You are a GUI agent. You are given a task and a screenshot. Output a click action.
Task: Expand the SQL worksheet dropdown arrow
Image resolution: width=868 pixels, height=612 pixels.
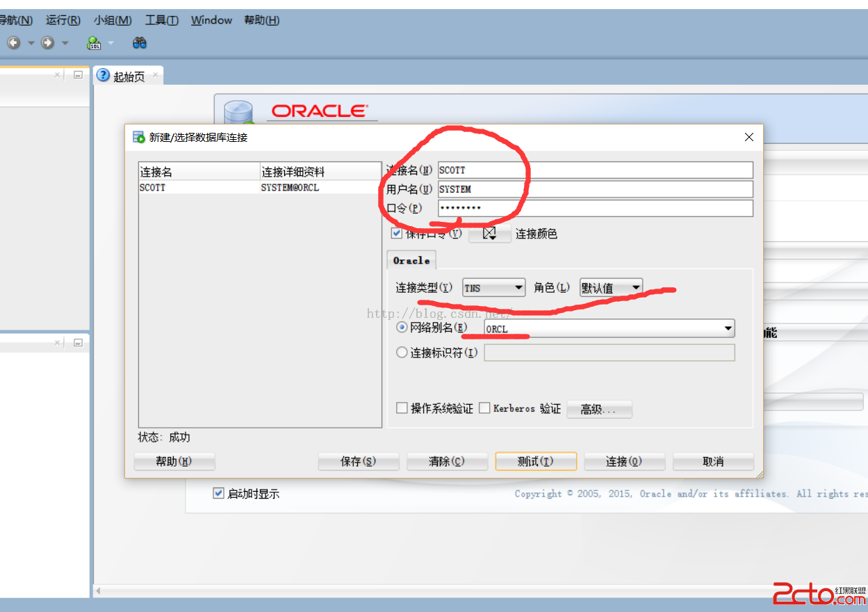coord(110,43)
